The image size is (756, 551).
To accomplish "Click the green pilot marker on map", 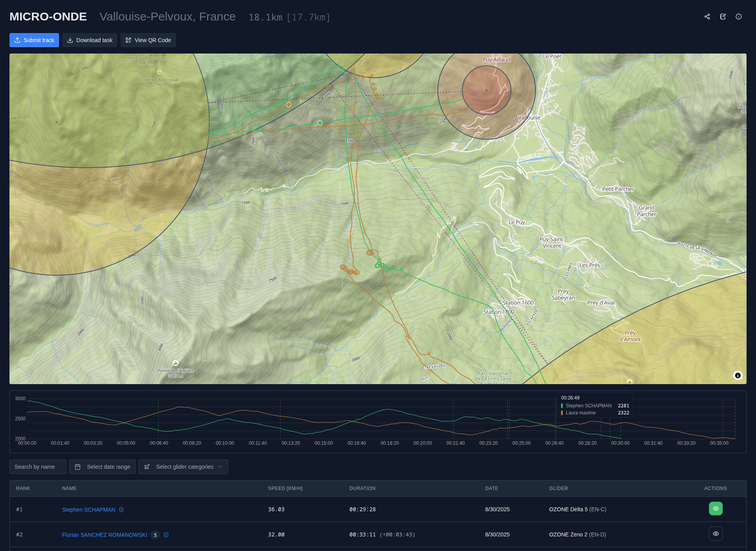I will click(320, 123).
